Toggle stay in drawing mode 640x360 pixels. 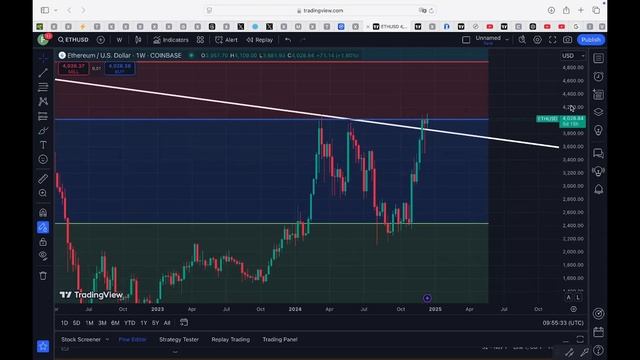coord(43,227)
